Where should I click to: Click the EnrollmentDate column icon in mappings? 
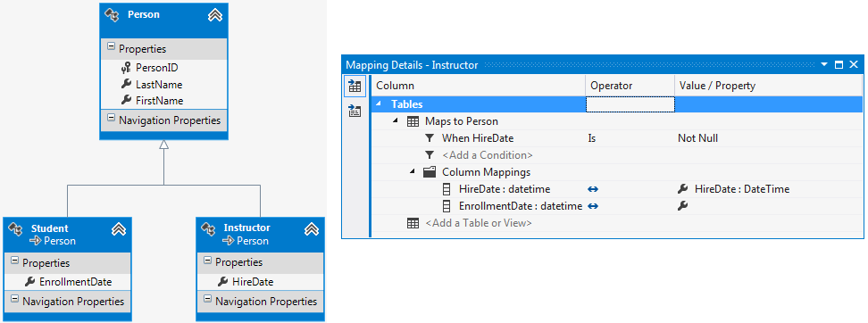(x=447, y=206)
